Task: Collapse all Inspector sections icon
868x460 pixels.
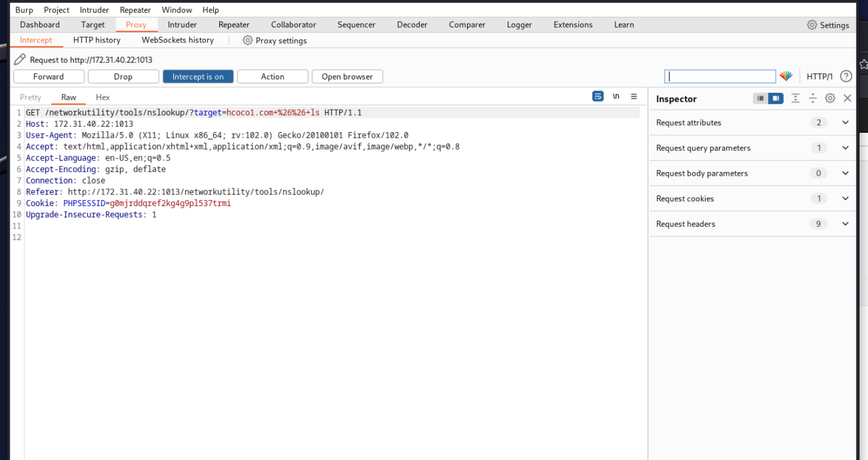Action: point(813,98)
